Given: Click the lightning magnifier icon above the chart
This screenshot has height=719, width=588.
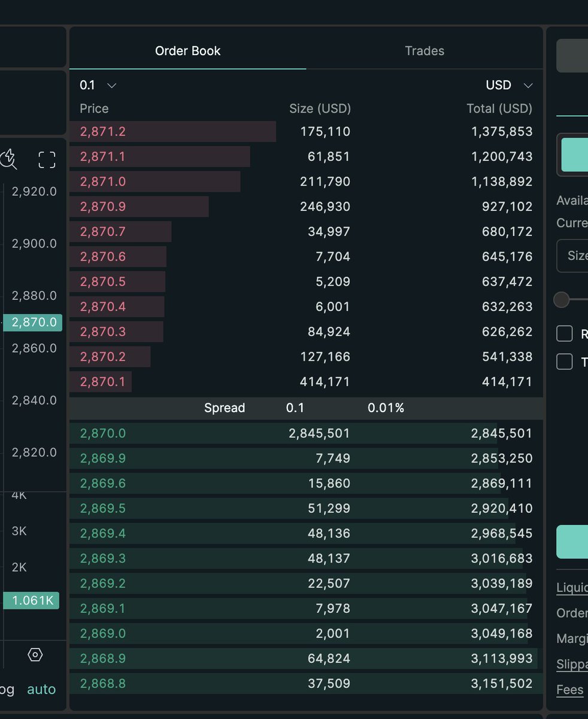Looking at the screenshot, I should tap(10, 159).
